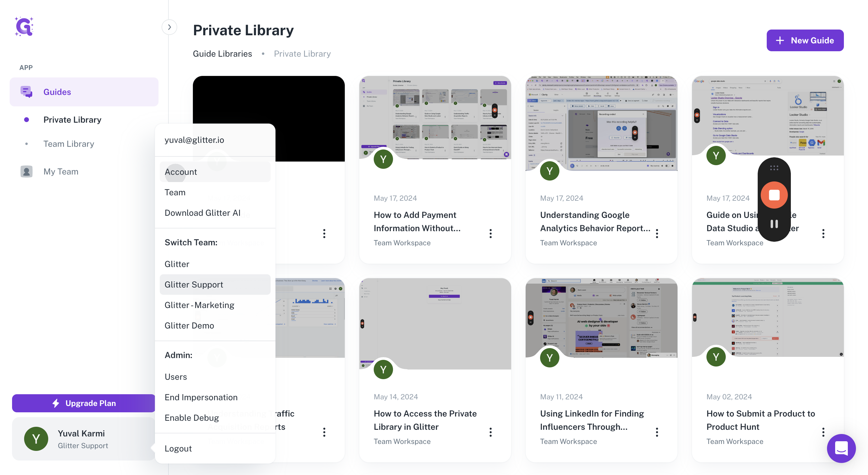Image resolution: width=868 pixels, height=475 pixels.
Task: Open the title How to Submit a Product to Product Hunt
Action: (761, 420)
